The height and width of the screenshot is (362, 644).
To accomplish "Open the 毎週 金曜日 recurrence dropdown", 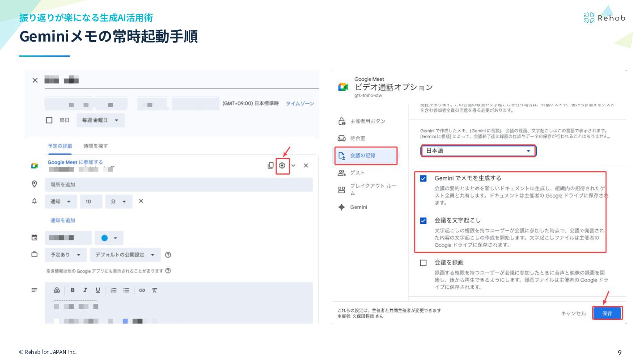I will point(100,120).
